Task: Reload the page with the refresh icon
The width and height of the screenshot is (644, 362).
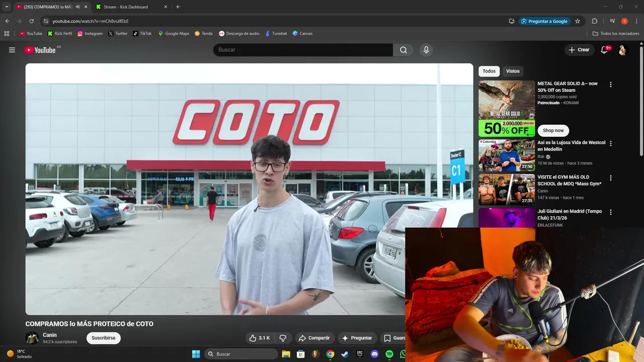Action: [31, 21]
